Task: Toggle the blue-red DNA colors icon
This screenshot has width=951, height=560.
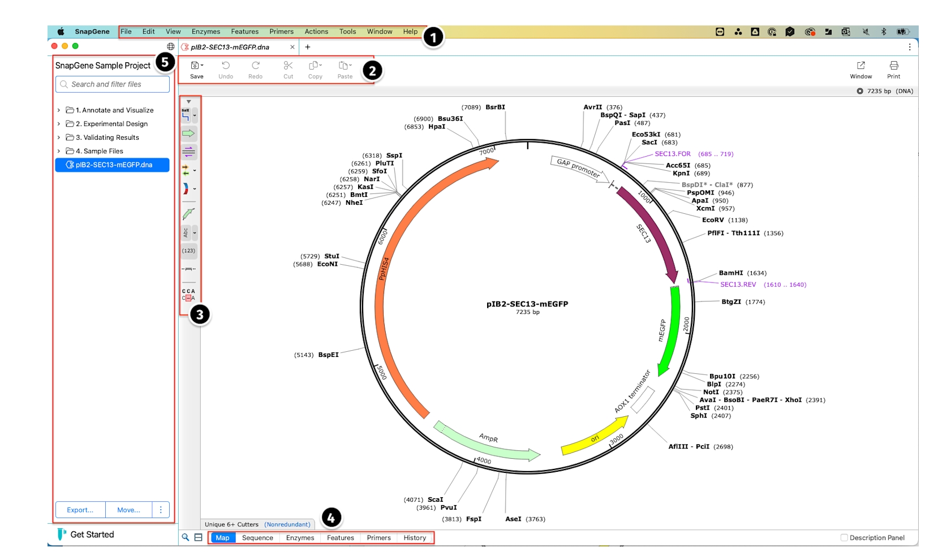Action: (x=186, y=189)
